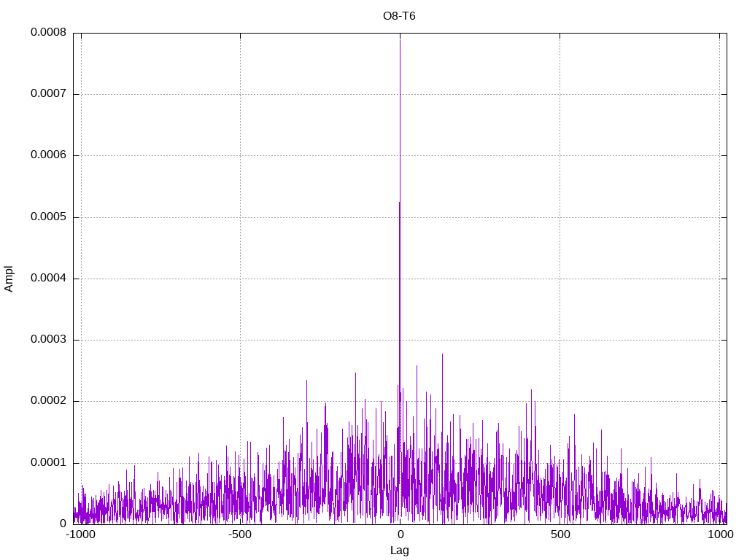The height and width of the screenshot is (560, 747).
Task: Click the x-axis tick label 1000
Action: 721,534
